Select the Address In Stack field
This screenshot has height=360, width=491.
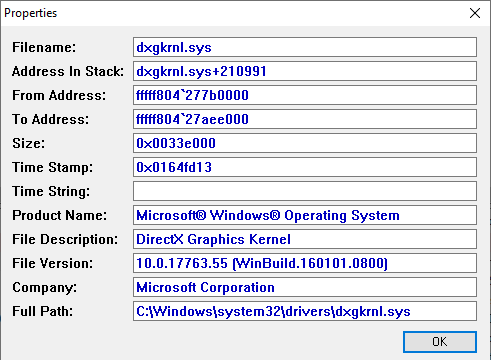pos(305,71)
